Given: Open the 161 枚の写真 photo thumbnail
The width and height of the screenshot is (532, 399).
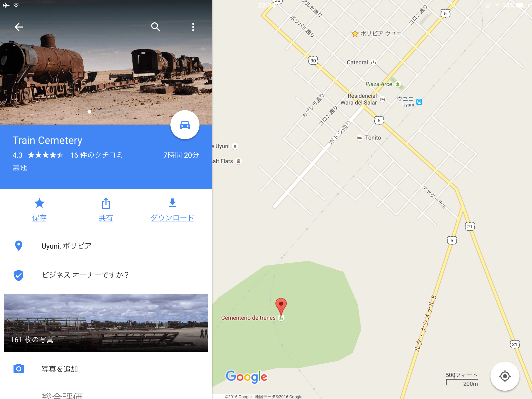Looking at the screenshot, I should pyautogui.click(x=106, y=323).
